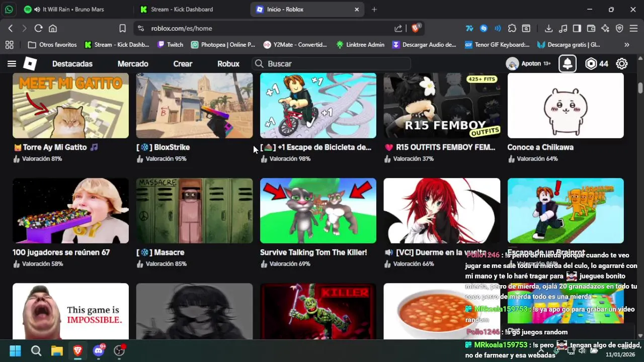Open the Crear menu item
The width and height of the screenshot is (644, 362).
point(183,64)
